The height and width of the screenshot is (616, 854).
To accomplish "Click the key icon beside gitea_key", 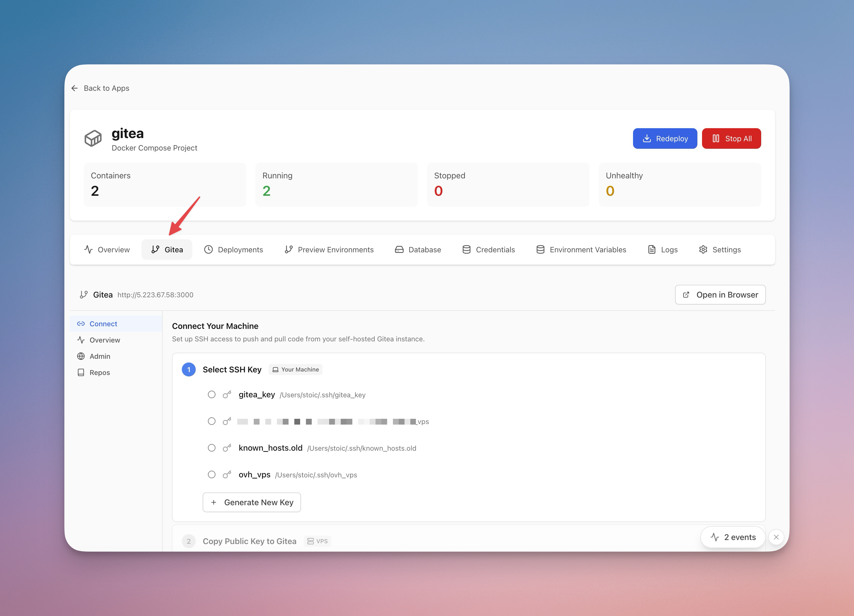I will click(x=227, y=395).
